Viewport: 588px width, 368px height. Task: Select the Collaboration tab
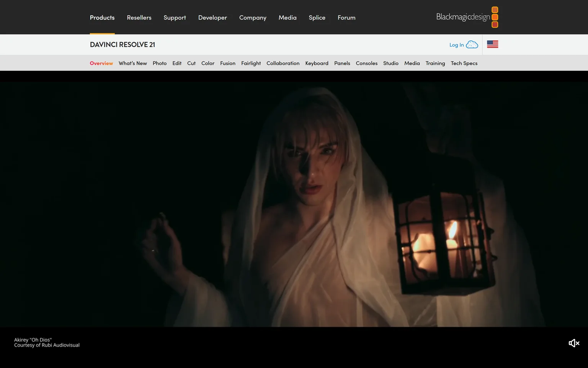pos(283,63)
